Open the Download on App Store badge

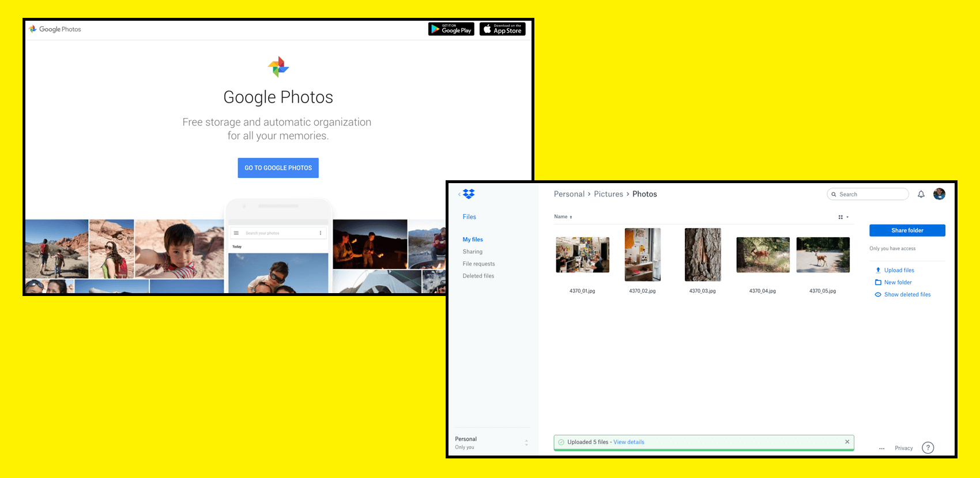pos(502,29)
